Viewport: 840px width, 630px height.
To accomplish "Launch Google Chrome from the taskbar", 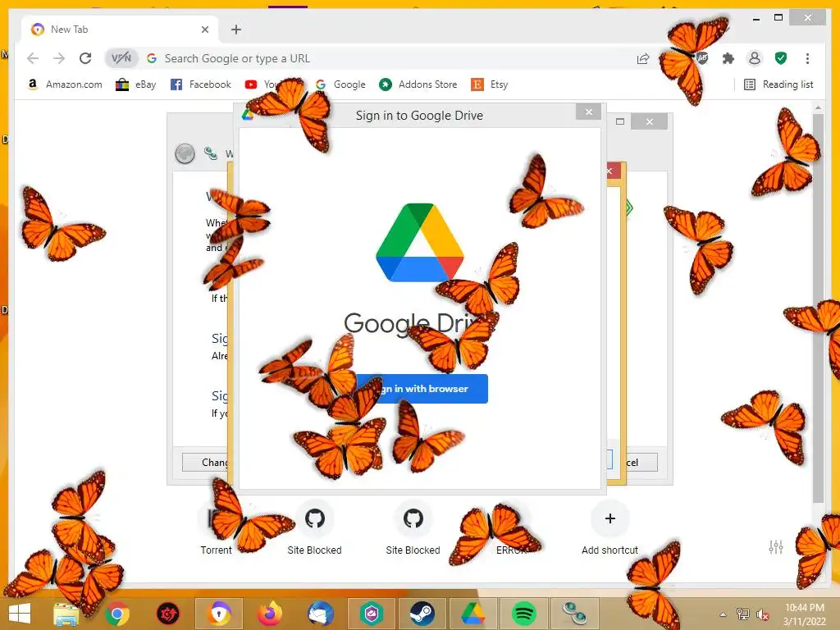I will (116, 614).
